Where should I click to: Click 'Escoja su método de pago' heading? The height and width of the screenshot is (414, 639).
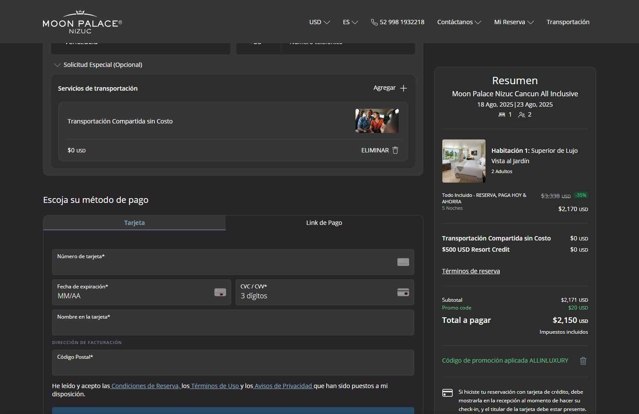(x=96, y=200)
